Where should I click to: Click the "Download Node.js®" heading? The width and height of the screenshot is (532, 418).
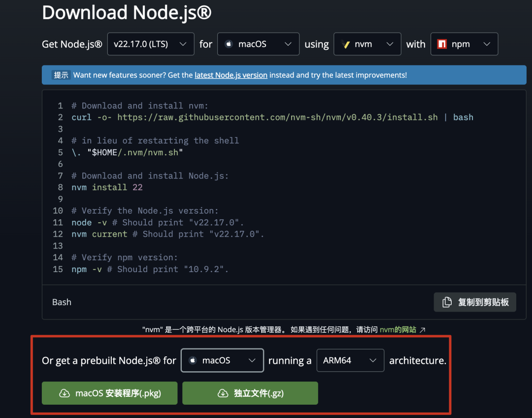tap(127, 12)
